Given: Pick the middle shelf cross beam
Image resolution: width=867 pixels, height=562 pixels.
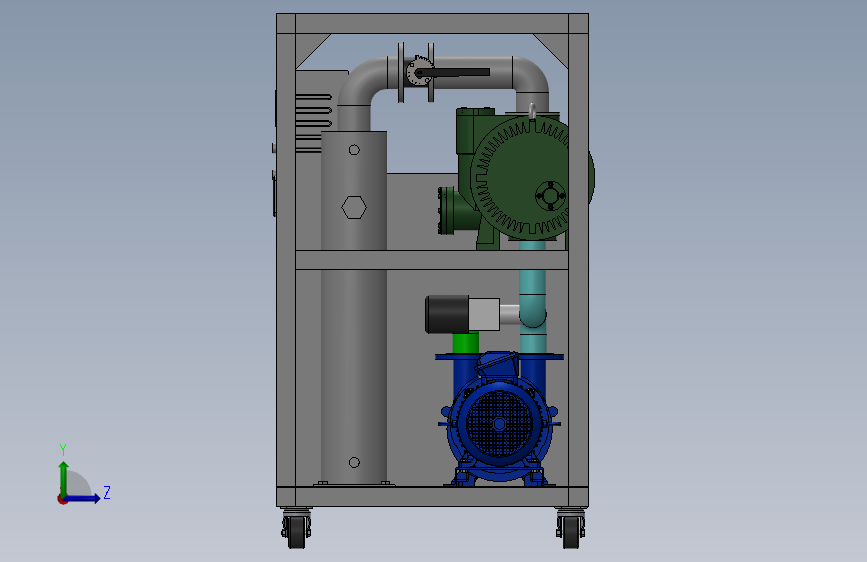Looking at the screenshot, I should coord(432,260).
